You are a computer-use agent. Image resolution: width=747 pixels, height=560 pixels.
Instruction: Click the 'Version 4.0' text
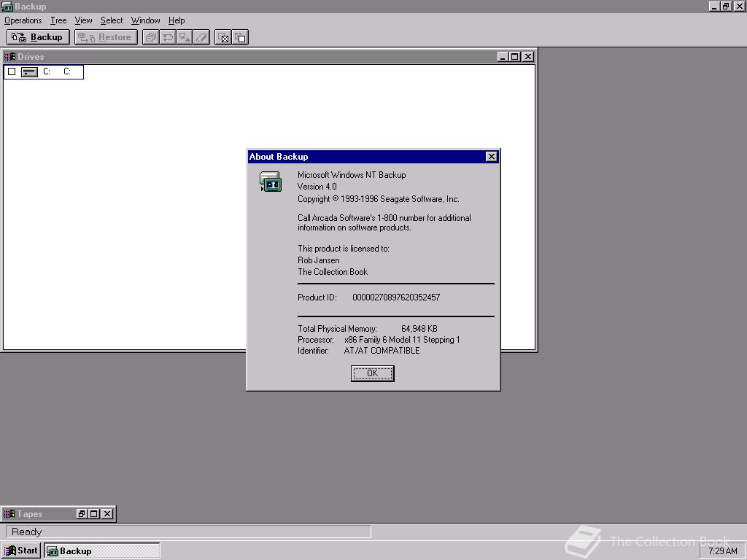coord(317,187)
